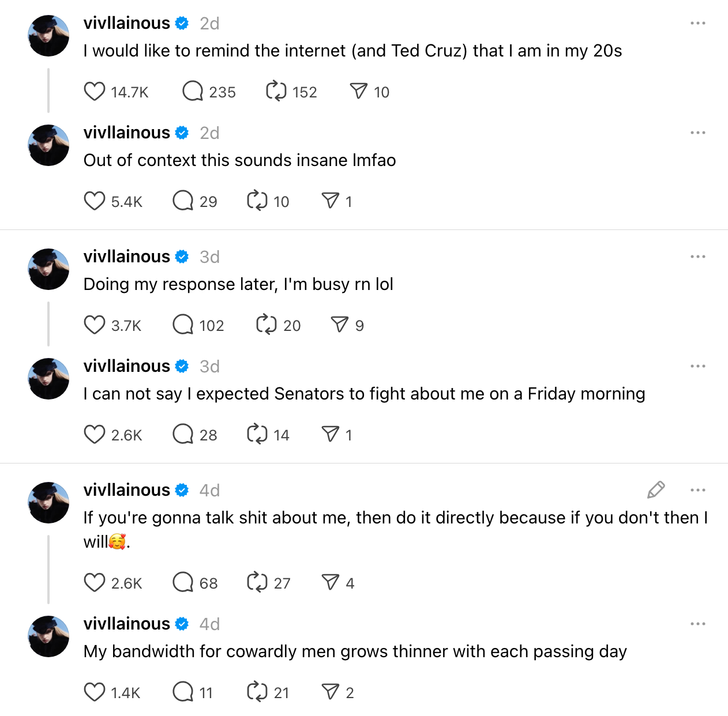Repost the 'Senators to fight' post
The width and height of the screenshot is (728, 716).
(257, 435)
